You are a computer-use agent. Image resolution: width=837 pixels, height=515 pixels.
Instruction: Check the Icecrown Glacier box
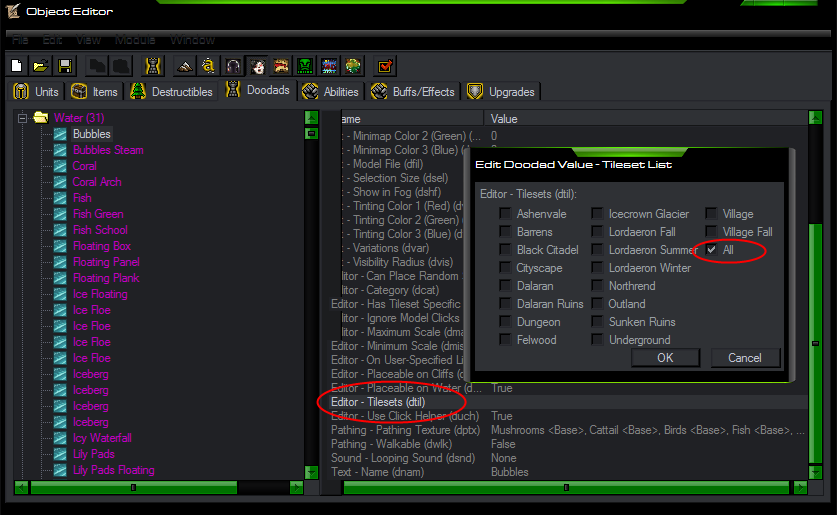597,213
